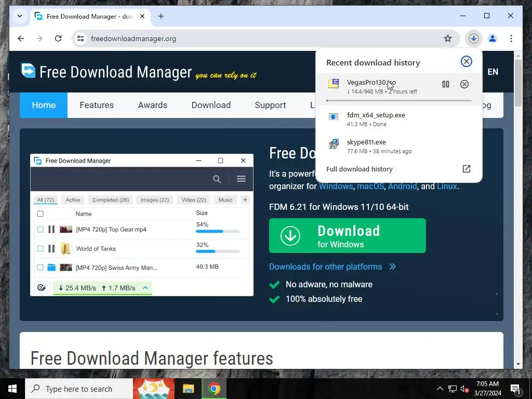Toggle the select-all checkbox beside Name
The width and height of the screenshot is (532, 399).
pos(41,214)
